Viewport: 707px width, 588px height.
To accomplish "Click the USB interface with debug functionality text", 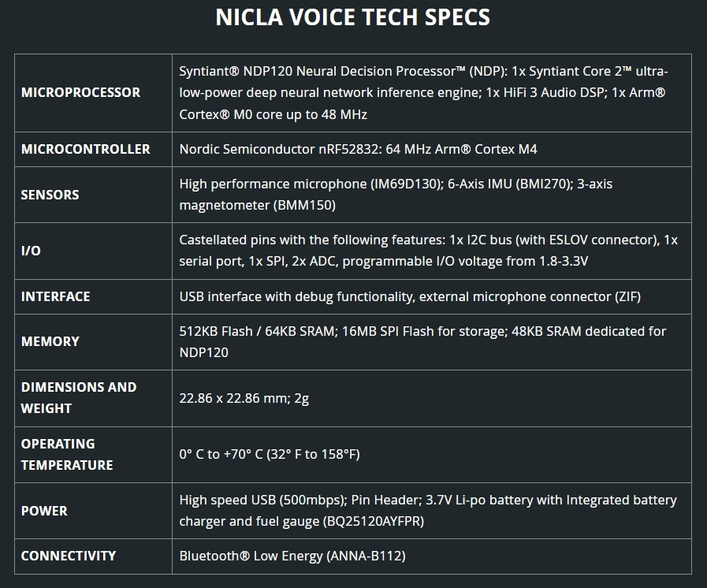I will [x=410, y=296].
